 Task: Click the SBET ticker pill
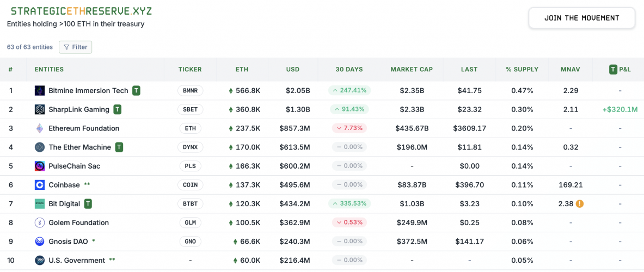click(x=190, y=109)
